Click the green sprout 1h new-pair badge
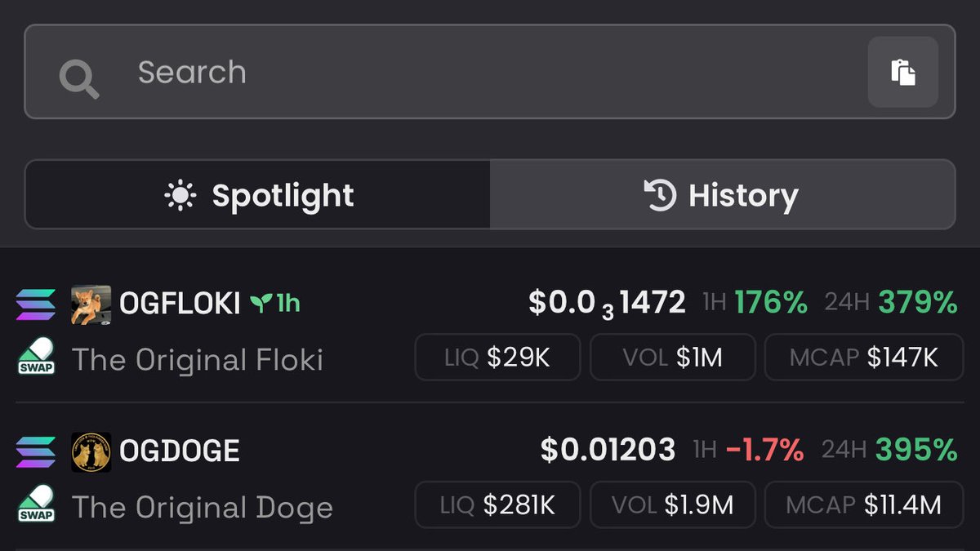980x551 pixels. pyautogui.click(x=275, y=304)
